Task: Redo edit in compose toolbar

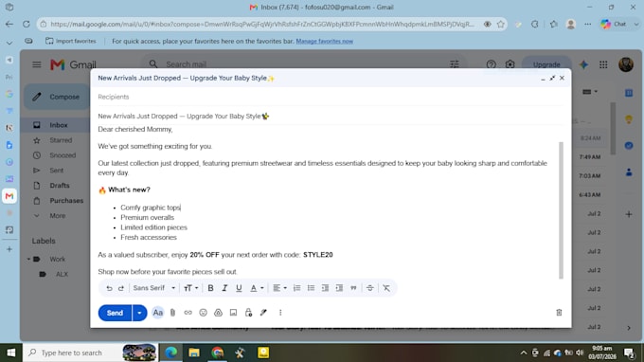Action: 121,288
